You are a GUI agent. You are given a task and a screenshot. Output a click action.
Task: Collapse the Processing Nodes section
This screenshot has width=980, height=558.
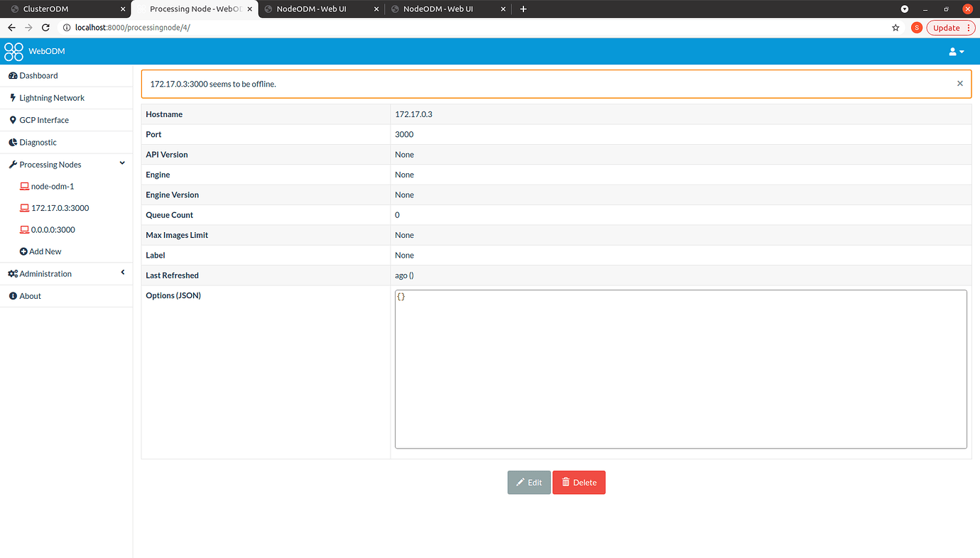point(121,163)
